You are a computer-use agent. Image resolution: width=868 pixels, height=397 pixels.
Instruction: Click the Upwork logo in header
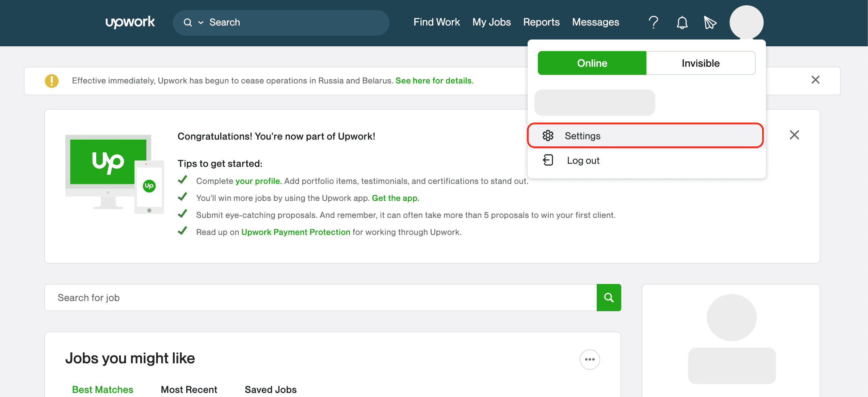(130, 22)
